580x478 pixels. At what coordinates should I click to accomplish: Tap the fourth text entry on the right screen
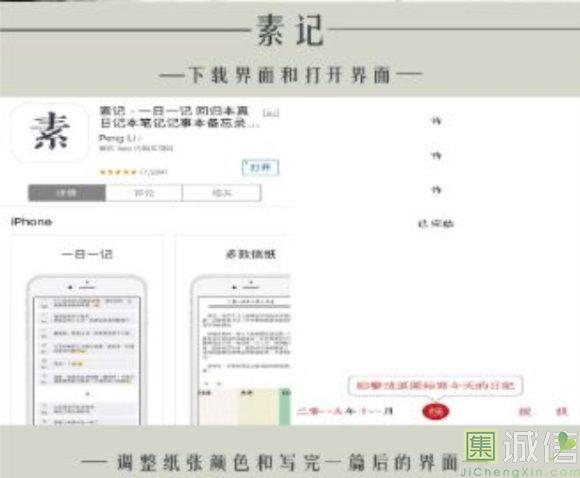point(436,224)
